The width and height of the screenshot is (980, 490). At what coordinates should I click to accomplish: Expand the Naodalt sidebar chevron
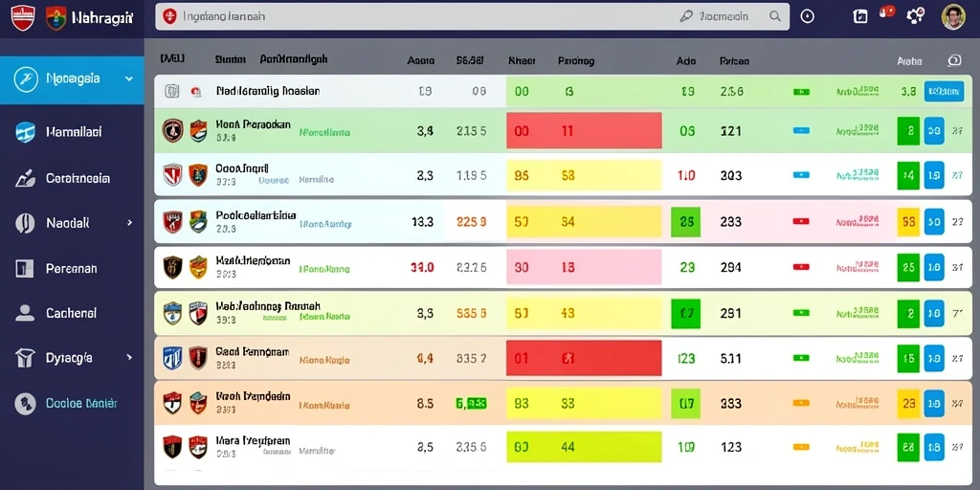130,222
